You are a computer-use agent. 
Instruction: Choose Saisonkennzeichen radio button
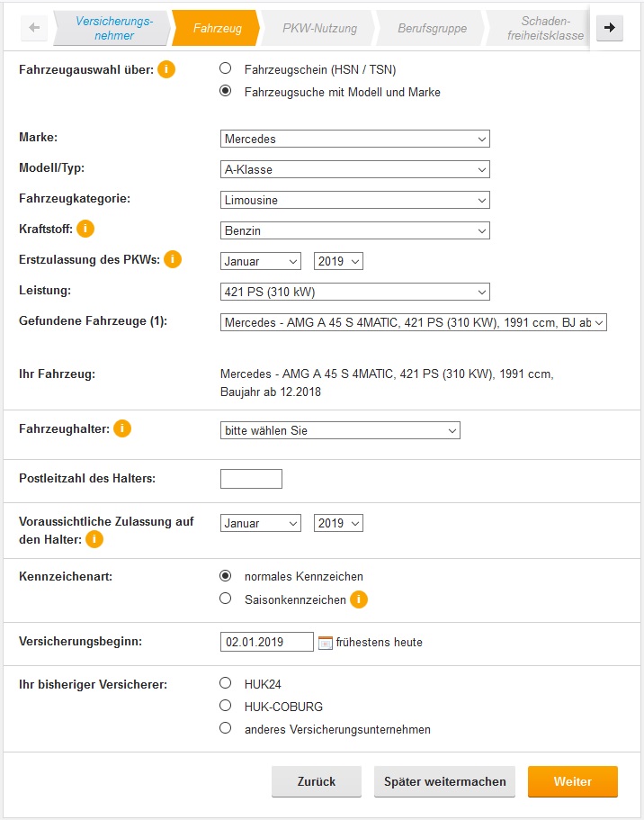pyautogui.click(x=226, y=599)
